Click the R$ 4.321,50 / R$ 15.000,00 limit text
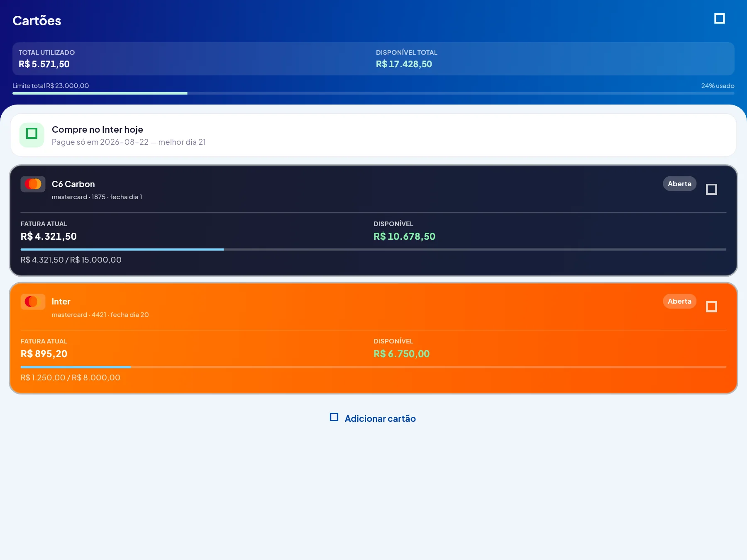 coord(71,260)
